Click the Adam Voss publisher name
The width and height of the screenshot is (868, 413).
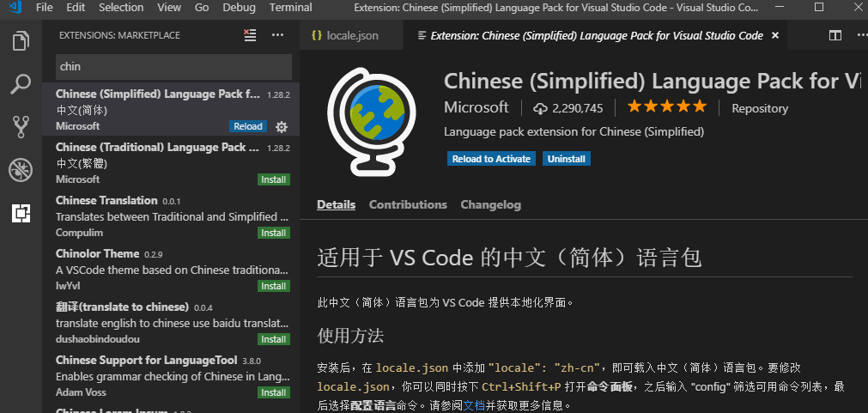[81, 392]
